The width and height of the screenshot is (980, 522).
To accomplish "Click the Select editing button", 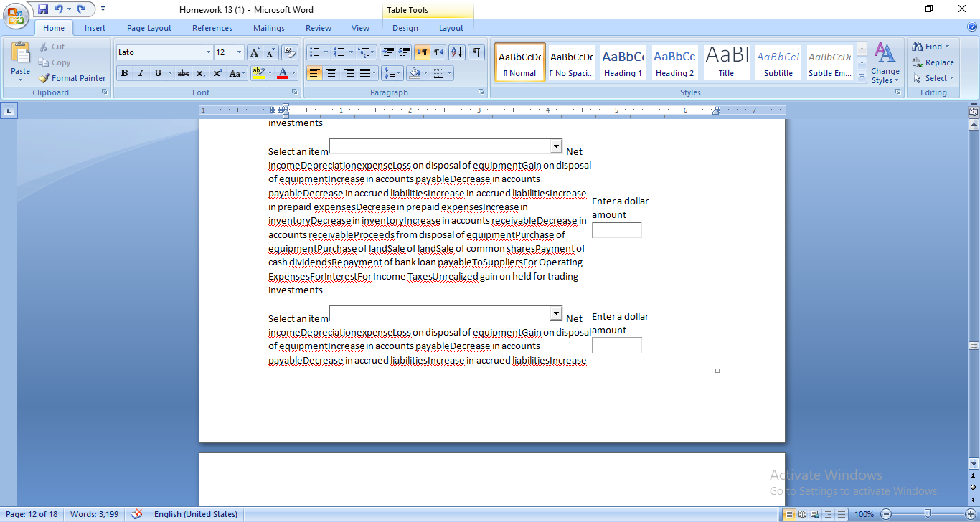I will click(x=933, y=78).
